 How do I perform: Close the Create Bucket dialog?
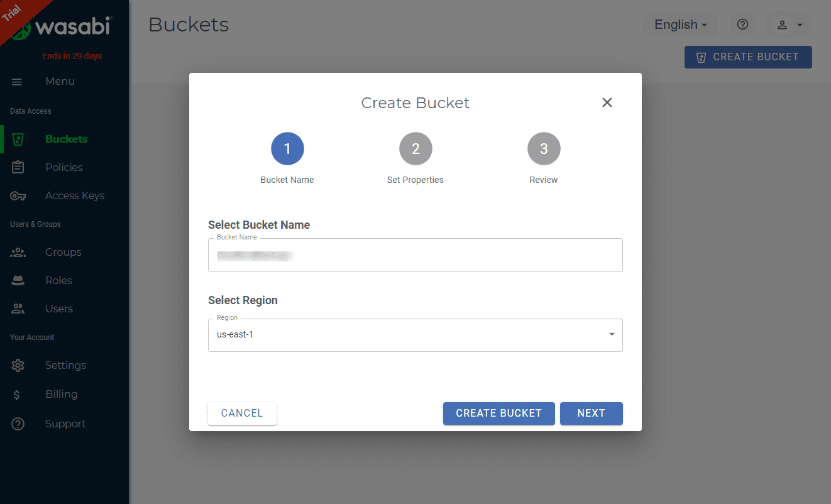pos(607,102)
